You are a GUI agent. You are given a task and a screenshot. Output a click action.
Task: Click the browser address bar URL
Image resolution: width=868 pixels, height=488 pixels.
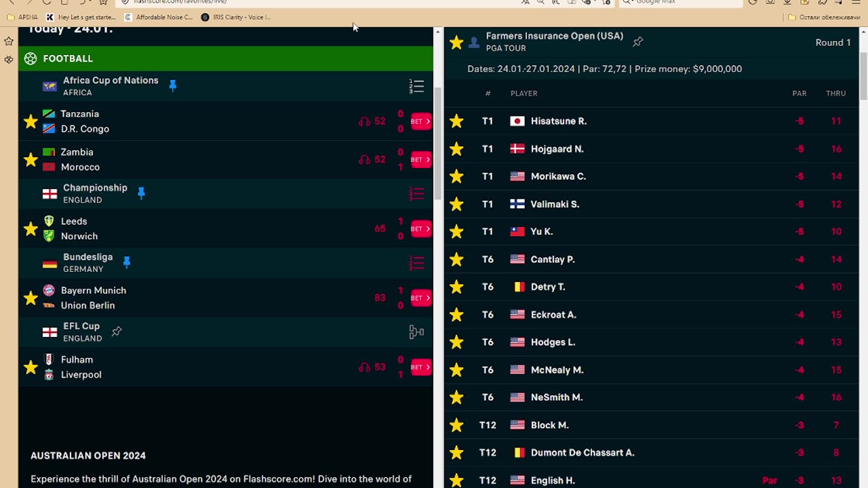pos(180,2)
